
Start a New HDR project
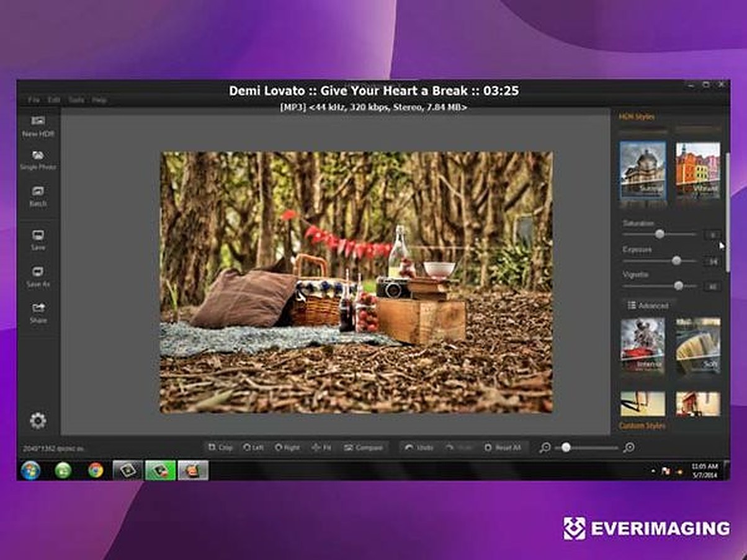(38, 126)
